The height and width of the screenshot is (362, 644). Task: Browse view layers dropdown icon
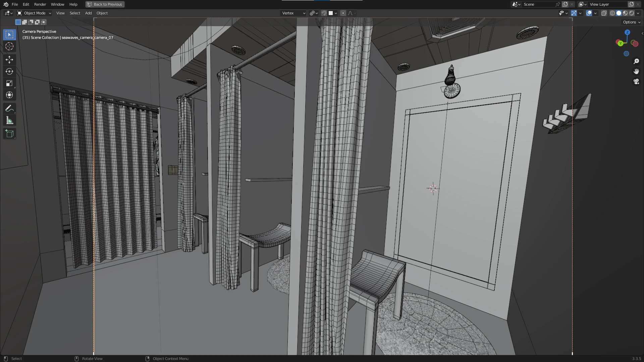coord(583,4)
